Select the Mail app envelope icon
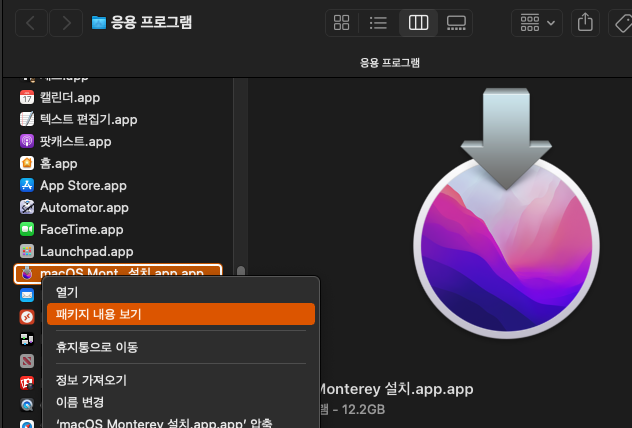The height and width of the screenshot is (428, 632). (x=27, y=295)
